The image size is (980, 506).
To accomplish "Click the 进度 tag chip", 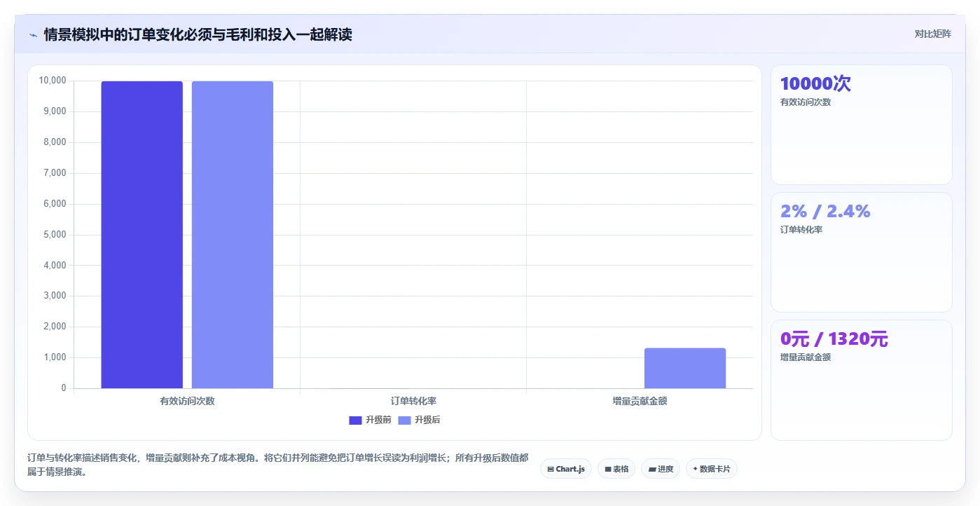I will point(661,469).
